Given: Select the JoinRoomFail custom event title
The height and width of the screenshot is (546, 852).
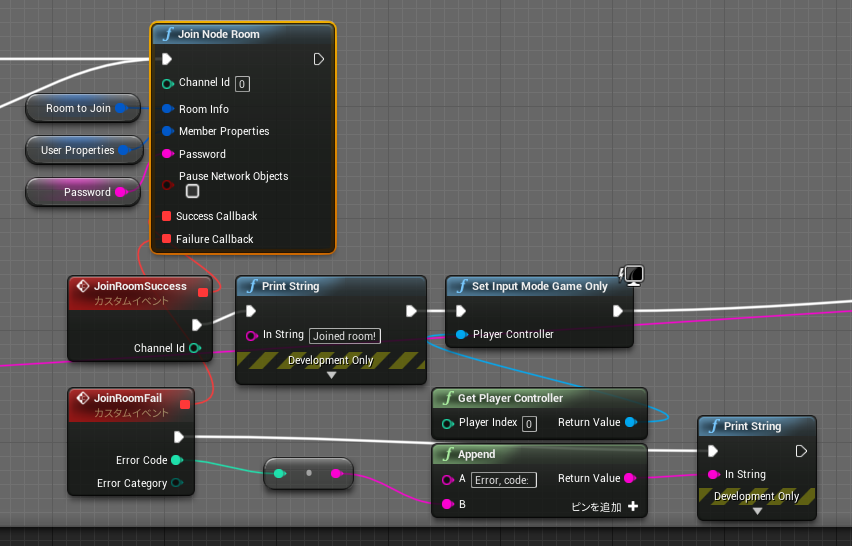Looking at the screenshot, I should coord(128,398).
